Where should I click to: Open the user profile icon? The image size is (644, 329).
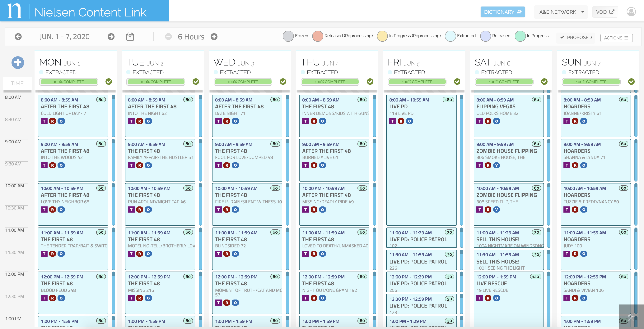click(x=631, y=12)
